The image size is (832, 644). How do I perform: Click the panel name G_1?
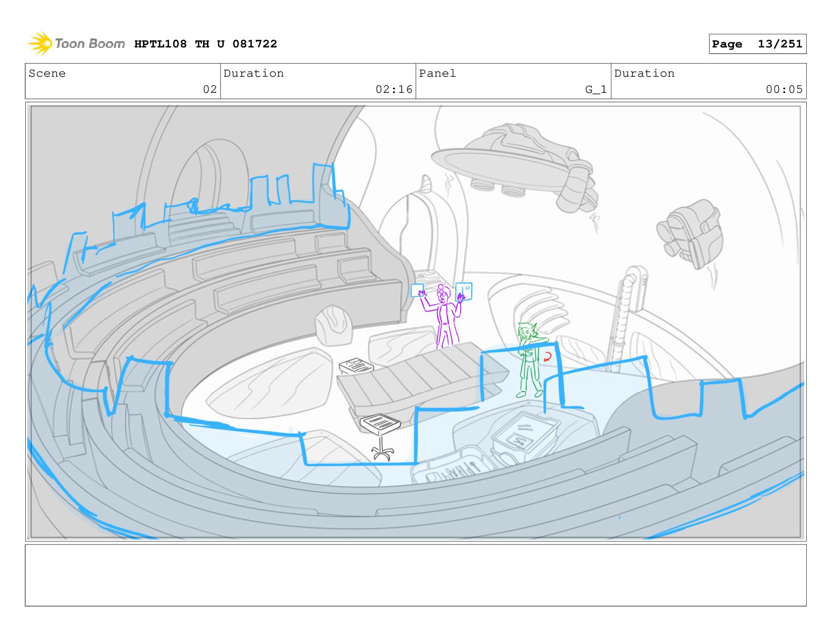[x=596, y=89]
